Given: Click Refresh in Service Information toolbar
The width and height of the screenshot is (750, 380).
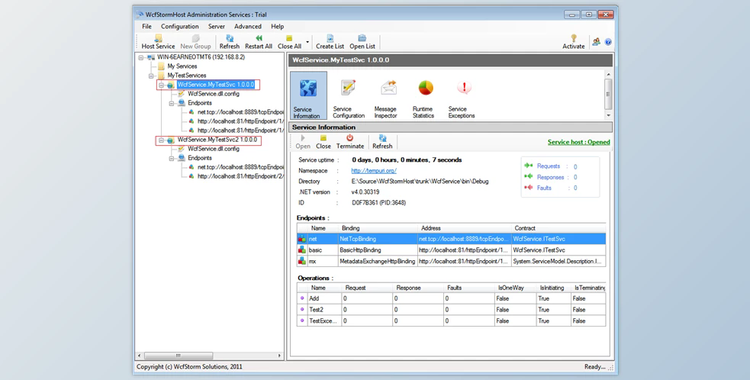Looking at the screenshot, I should (x=382, y=142).
